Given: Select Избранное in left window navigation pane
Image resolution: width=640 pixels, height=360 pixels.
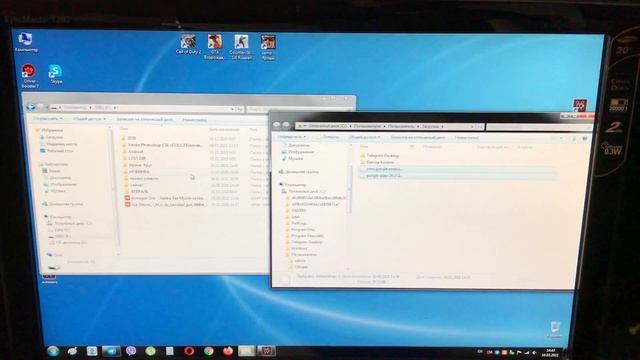Looking at the screenshot, I should click(x=50, y=130).
